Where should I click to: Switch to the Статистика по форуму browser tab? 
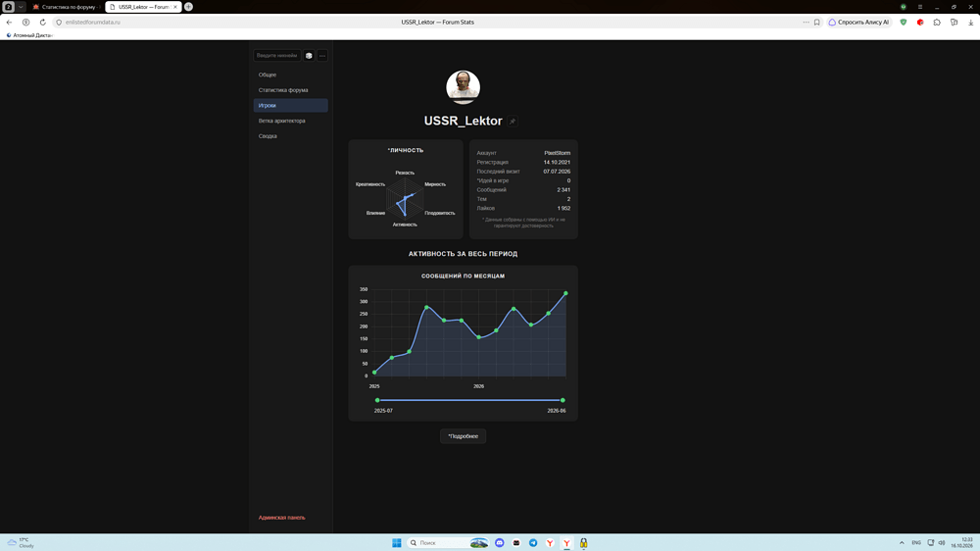(67, 7)
